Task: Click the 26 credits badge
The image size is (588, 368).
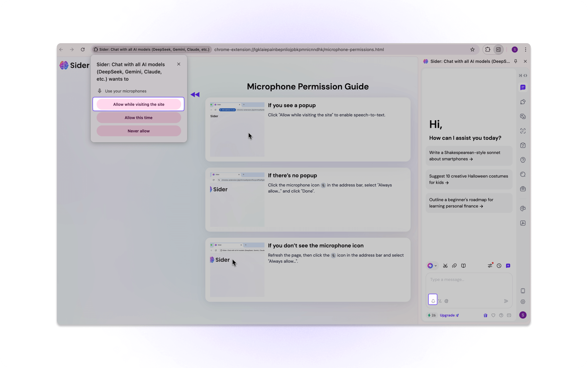Action: 432,315
